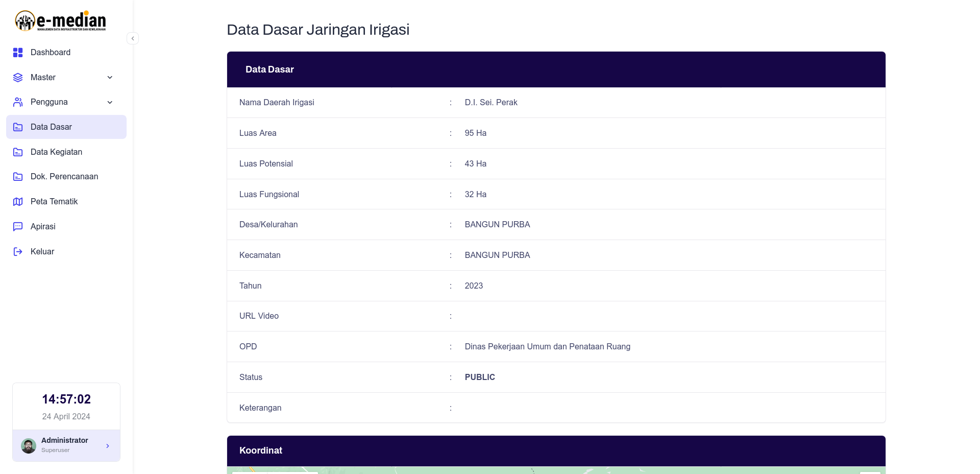Click the Peta Tematik map icon
The width and height of the screenshot is (980, 474).
18,202
